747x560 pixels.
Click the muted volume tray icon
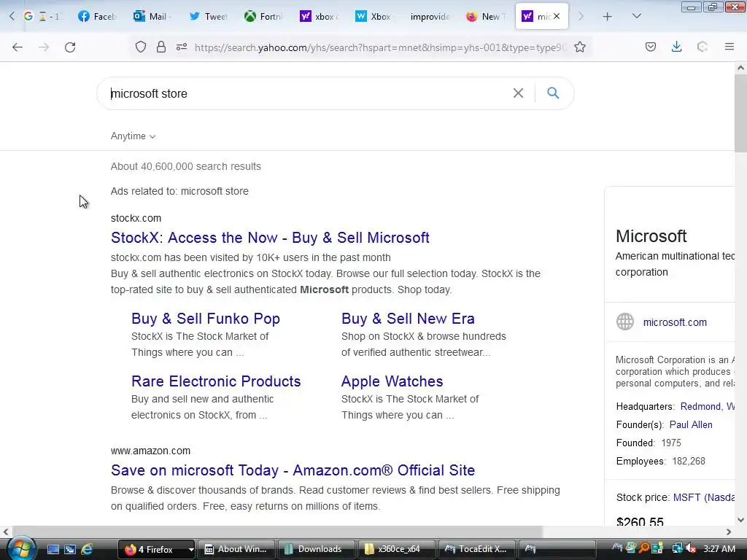coord(690,548)
